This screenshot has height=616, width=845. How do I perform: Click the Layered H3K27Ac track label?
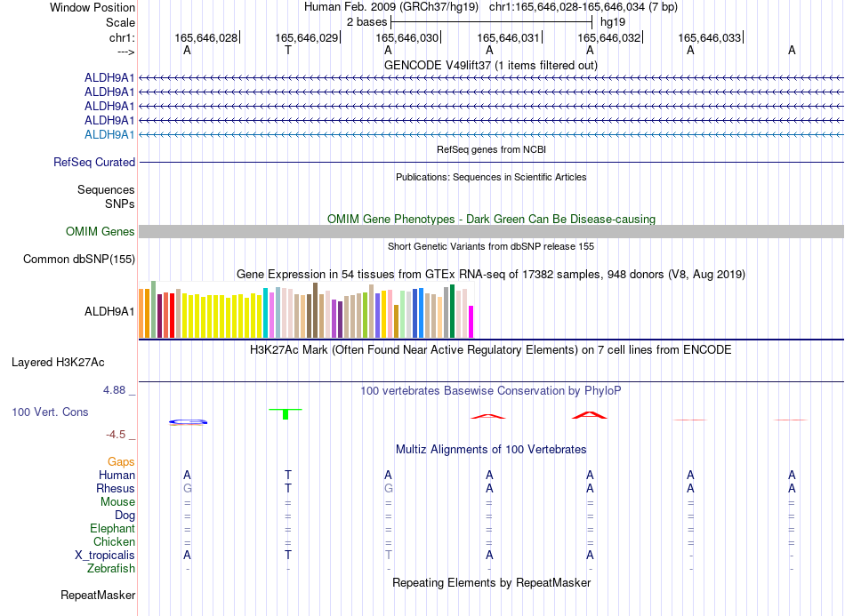[58, 363]
